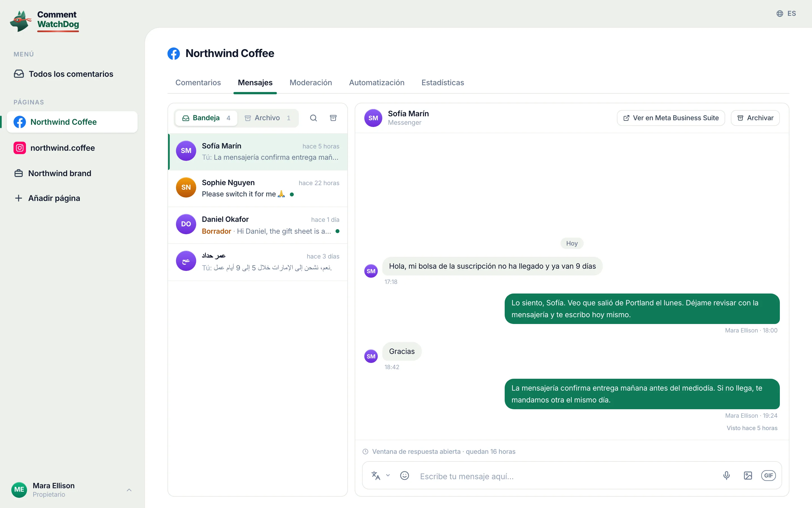Click 'Ventana de respuesta abierta' notice
Screen dimensions: 812x508
(x=443, y=452)
